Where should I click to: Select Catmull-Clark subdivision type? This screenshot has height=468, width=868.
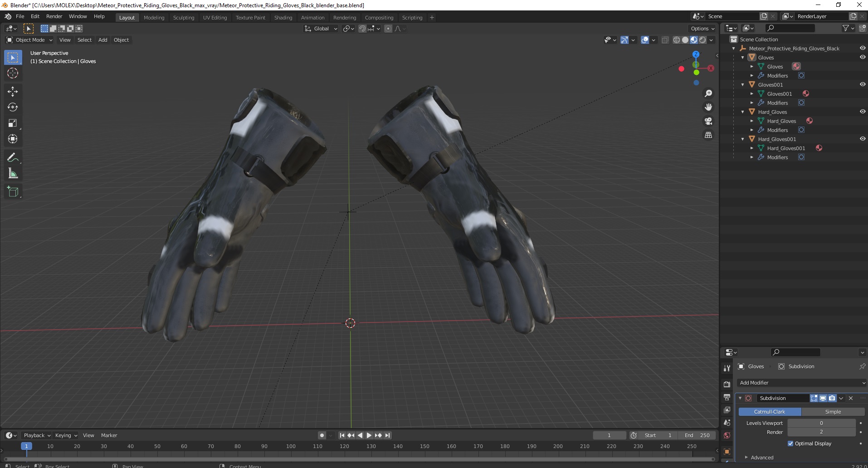coord(770,412)
